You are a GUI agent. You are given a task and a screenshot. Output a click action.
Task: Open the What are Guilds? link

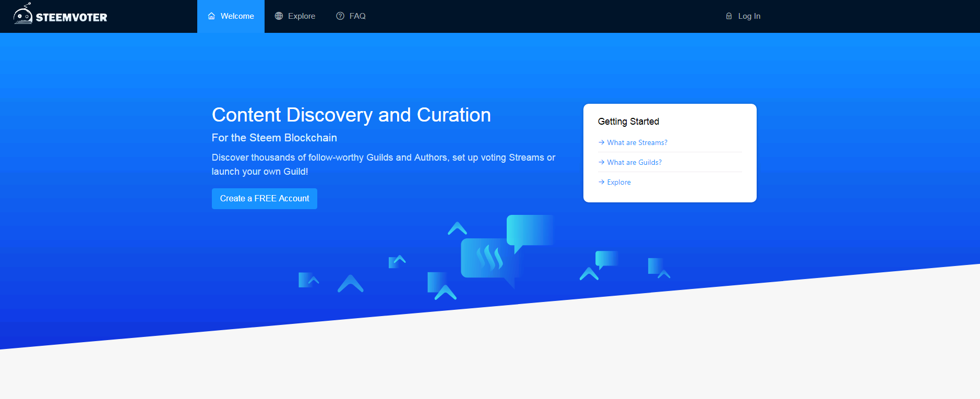[x=634, y=162]
